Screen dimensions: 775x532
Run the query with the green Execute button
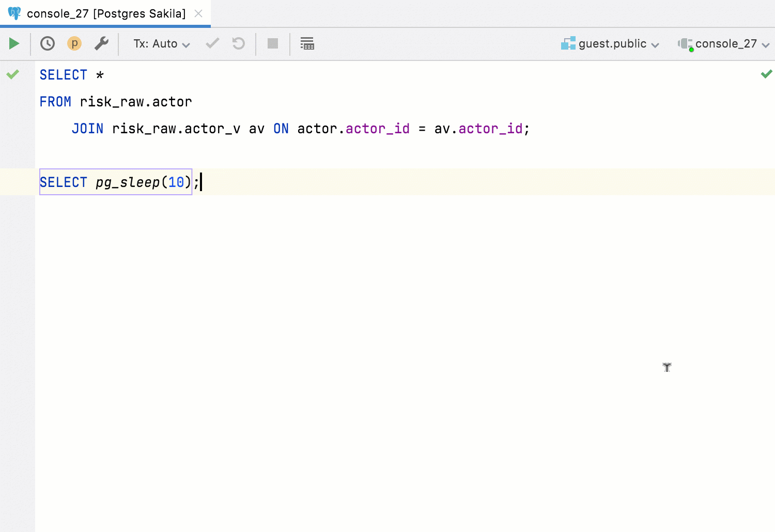[14, 44]
